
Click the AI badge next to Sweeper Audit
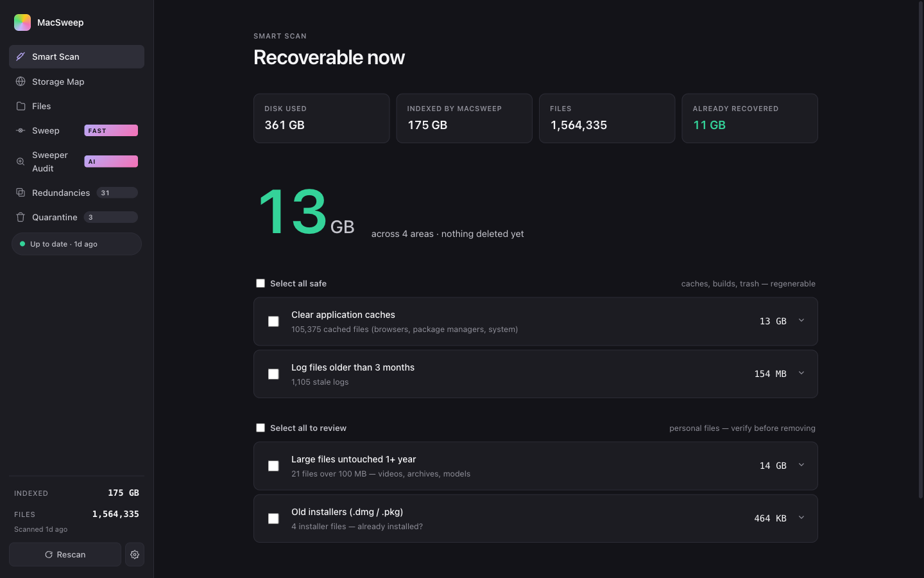(111, 162)
